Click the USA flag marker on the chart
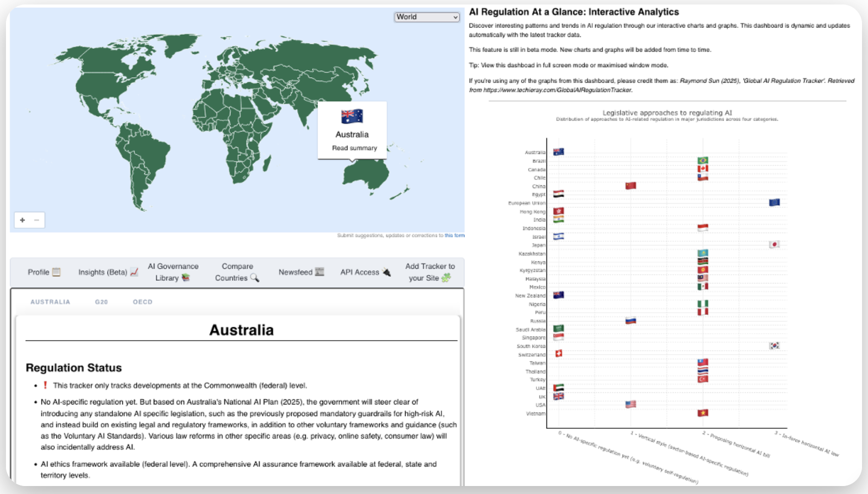The image size is (868, 494). click(631, 404)
